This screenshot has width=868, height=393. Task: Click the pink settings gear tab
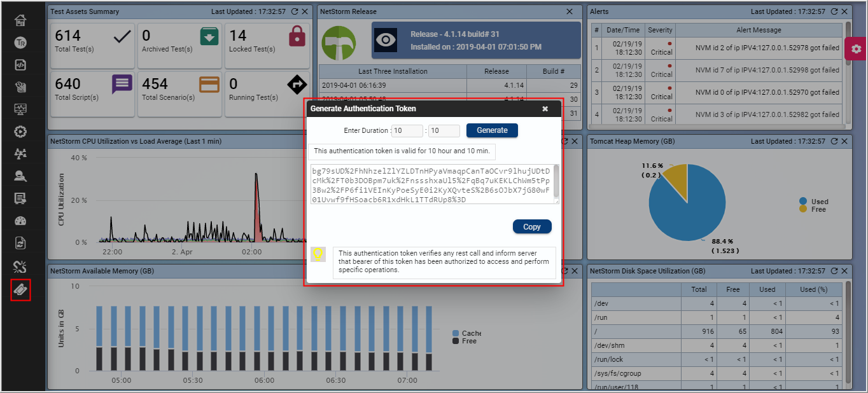pos(857,49)
